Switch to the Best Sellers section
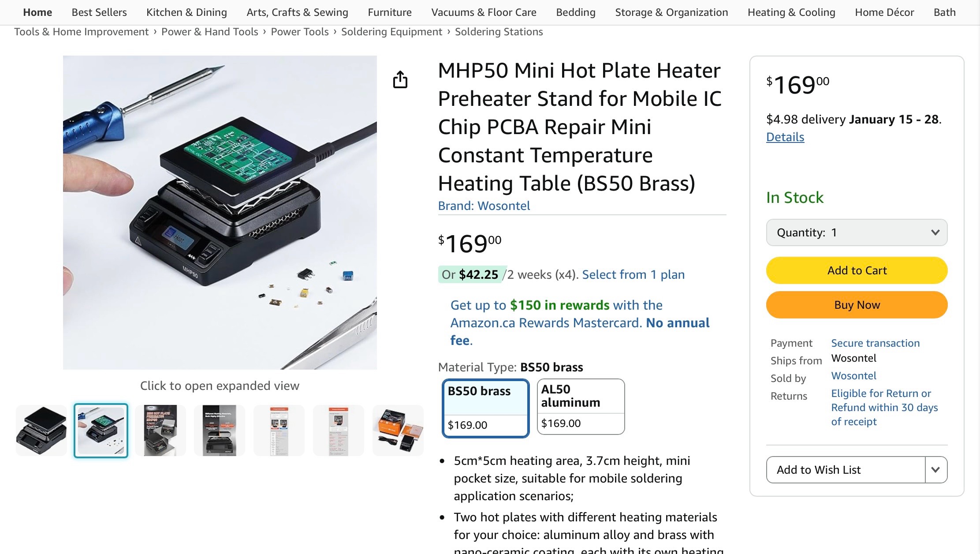980x554 pixels. [x=99, y=12]
